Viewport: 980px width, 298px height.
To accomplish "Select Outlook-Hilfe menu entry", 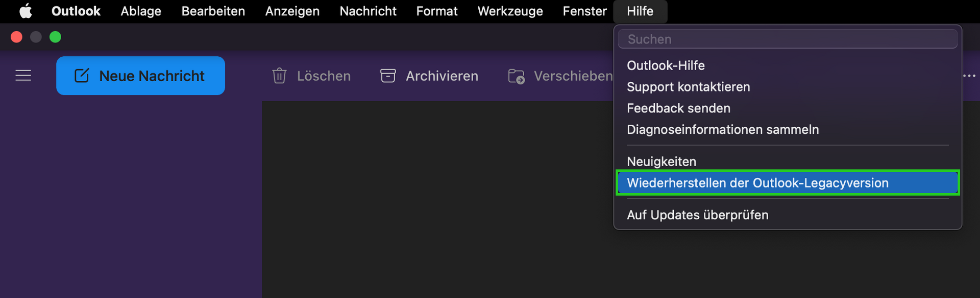I will coord(788,65).
